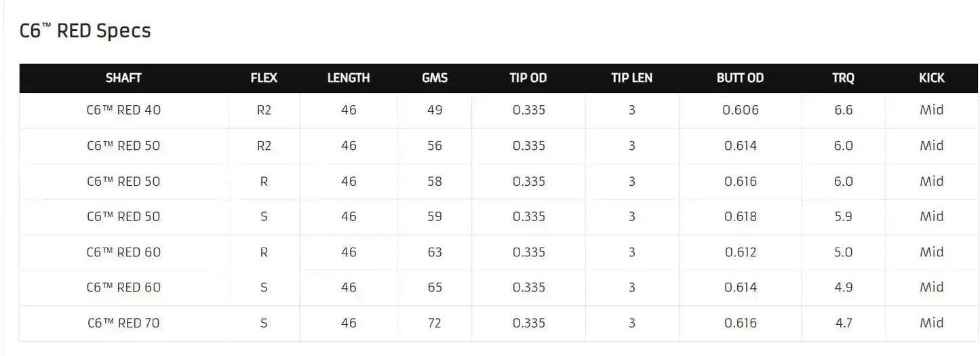This screenshot has width=980, height=356.
Task: Click the BUTT OD column header
Action: pos(740,78)
